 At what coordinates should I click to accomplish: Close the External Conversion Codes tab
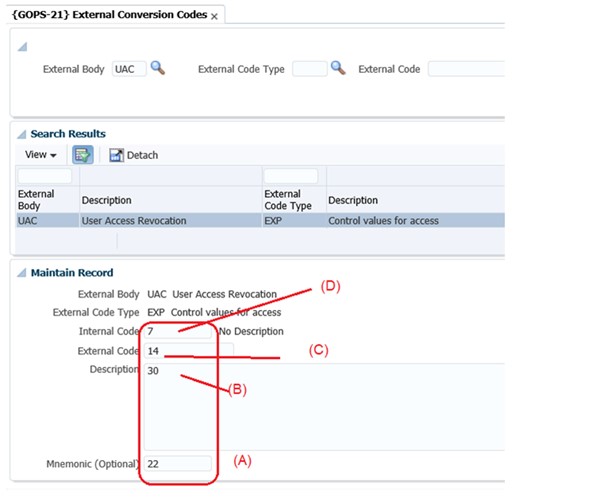tap(214, 16)
